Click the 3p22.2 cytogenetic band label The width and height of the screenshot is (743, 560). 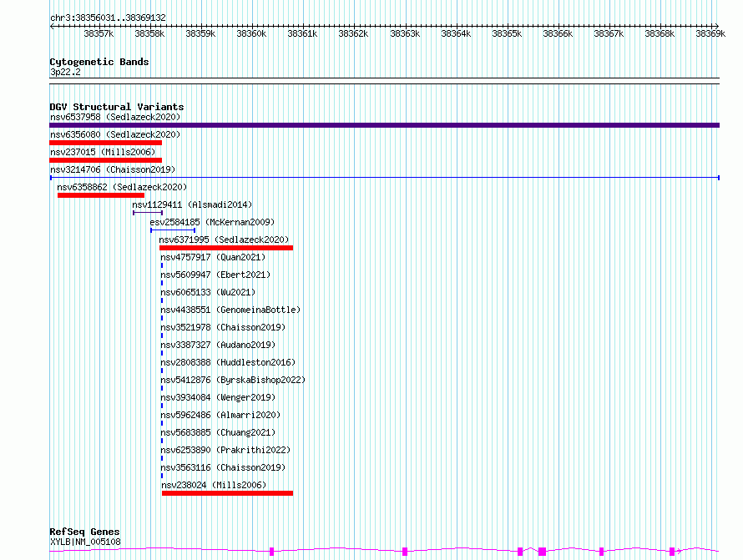65,72
